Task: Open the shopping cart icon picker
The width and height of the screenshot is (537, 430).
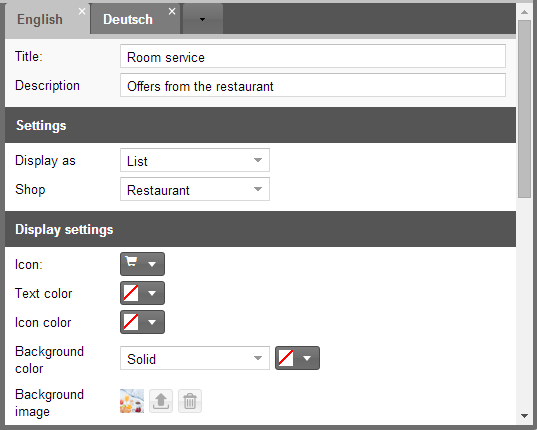Action: click(x=142, y=264)
